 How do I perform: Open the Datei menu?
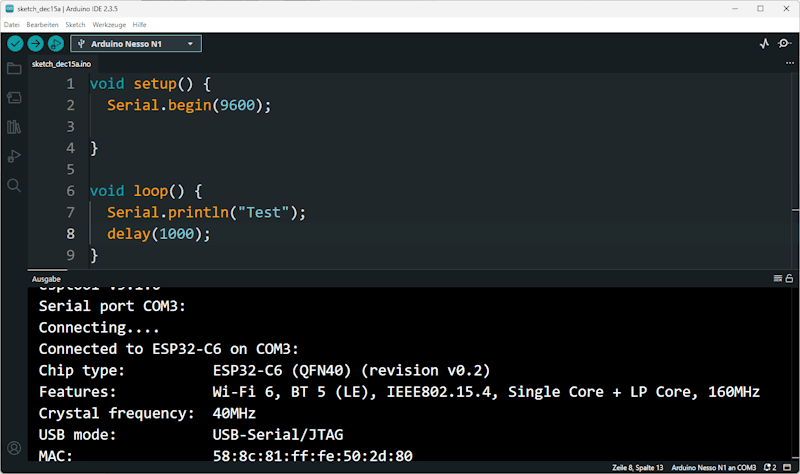[x=12, y=23]
